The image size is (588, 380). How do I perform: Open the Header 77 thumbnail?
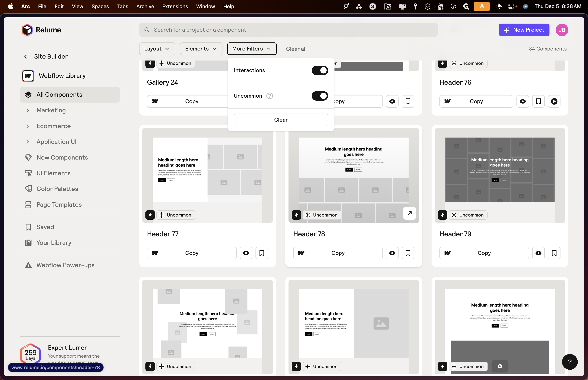point(207,175)
